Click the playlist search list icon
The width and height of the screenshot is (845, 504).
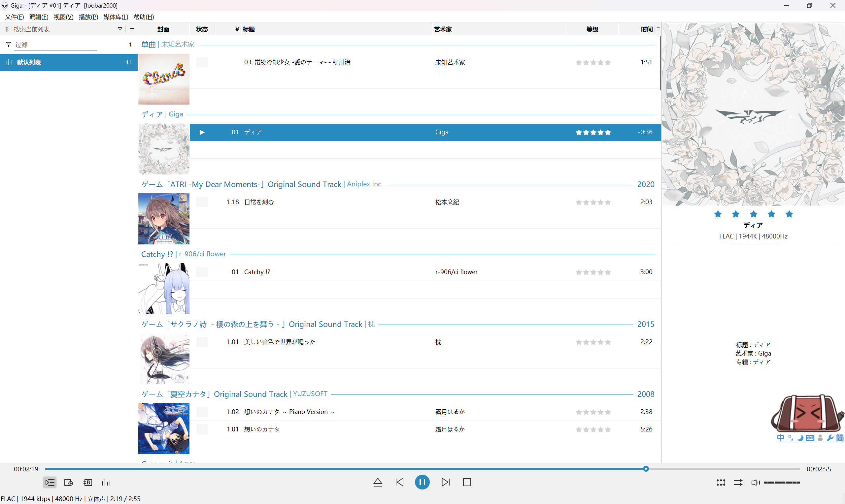tap(9, 29)
